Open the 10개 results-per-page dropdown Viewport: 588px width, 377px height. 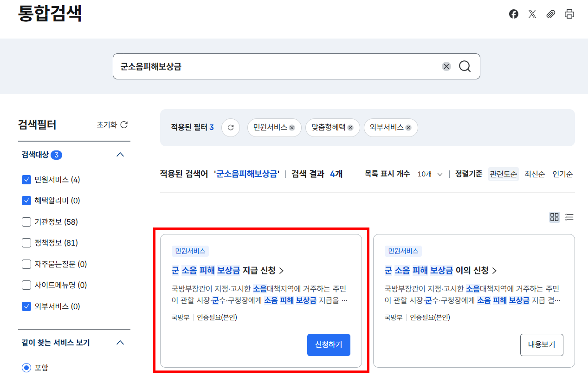429,174
